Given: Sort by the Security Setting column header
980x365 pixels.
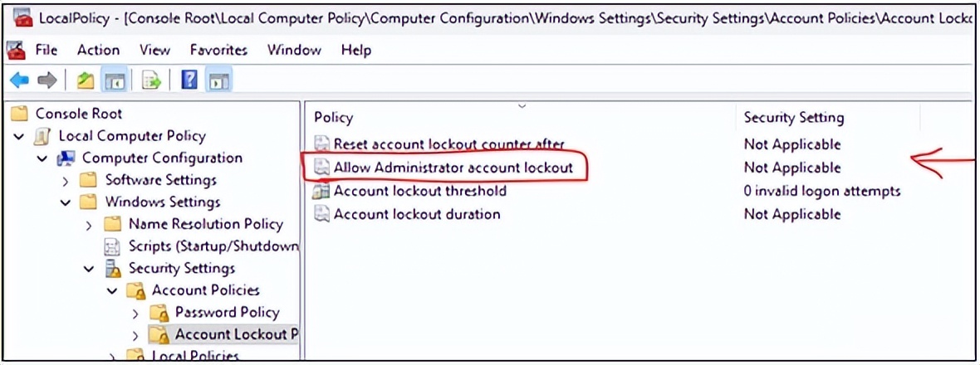Looking at the screenshot, I should point(793,118).
